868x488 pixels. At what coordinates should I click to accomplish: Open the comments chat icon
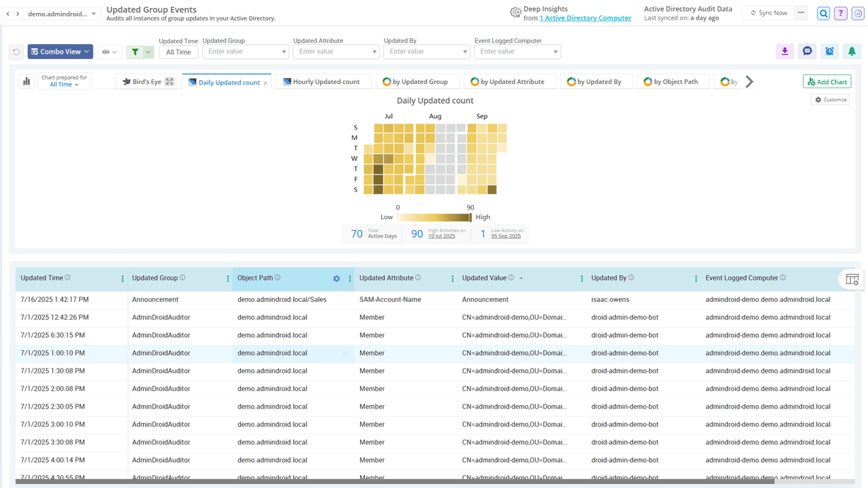coord(807,52)
